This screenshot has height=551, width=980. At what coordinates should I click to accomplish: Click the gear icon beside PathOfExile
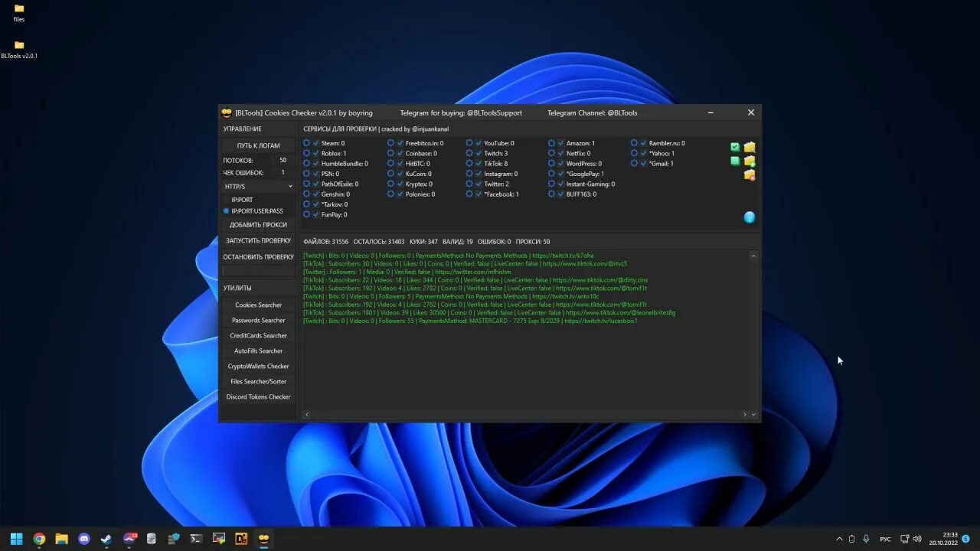pos(307,184)
